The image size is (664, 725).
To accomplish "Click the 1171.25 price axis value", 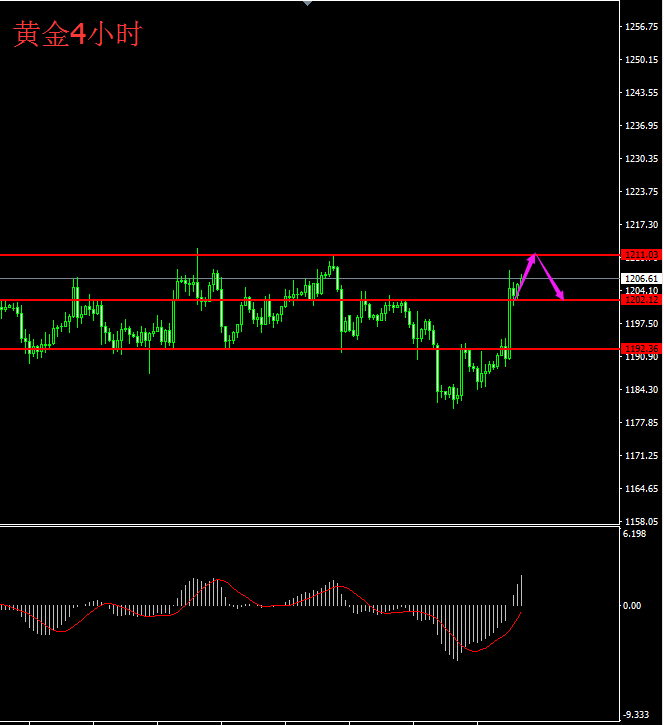I will pos(641,456).
